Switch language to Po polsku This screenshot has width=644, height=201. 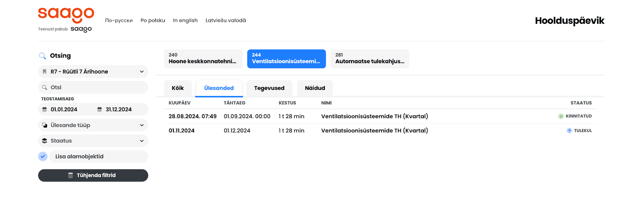[x=153, y=21]
